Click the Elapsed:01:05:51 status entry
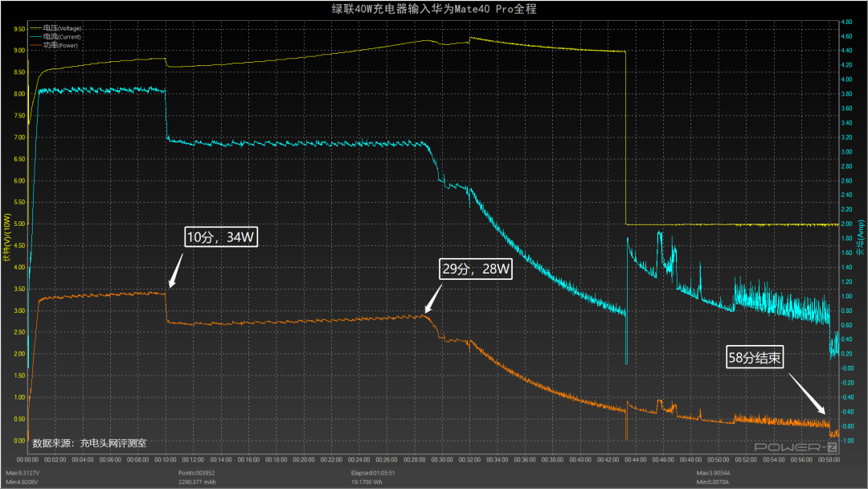 point(373,473)
